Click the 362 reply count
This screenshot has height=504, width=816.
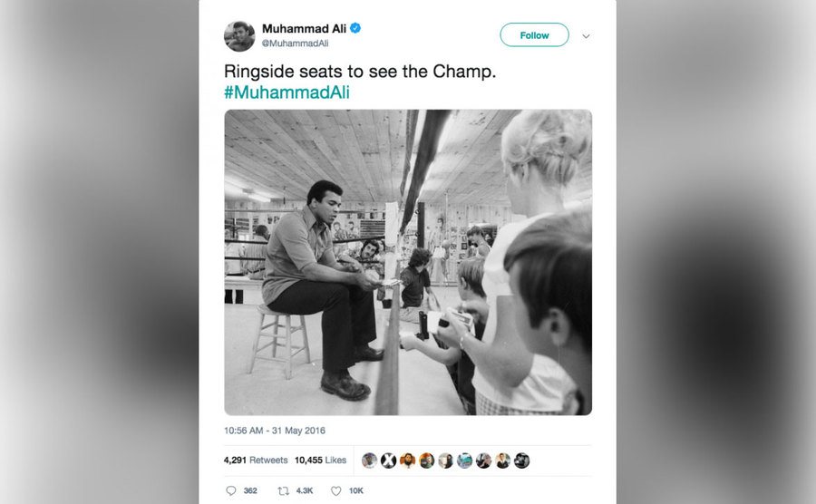click(x=250, y=490)
